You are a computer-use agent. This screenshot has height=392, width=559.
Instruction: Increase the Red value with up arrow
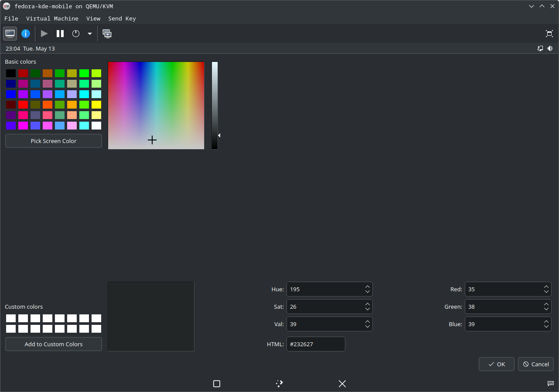pos(546,286)
